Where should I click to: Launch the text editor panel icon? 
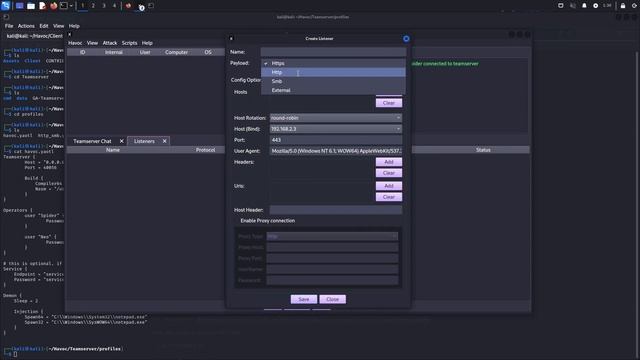[x=42, y=6]
